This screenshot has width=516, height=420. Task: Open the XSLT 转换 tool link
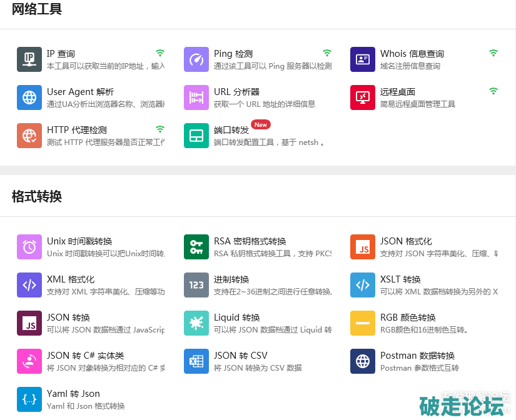tap(400, 279)
